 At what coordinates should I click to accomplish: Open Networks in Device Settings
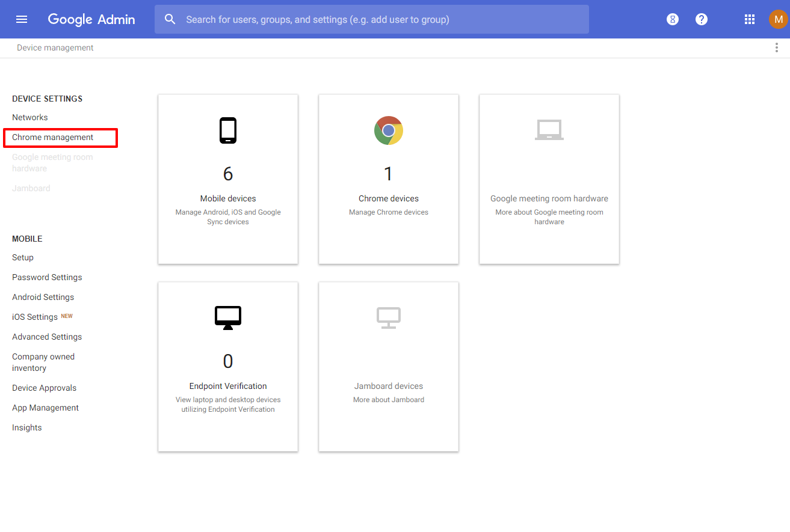tap(30, 117)
